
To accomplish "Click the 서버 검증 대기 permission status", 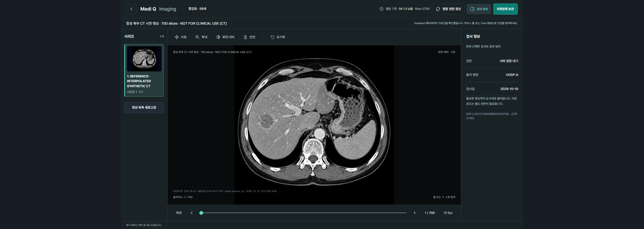I will 509,61.
